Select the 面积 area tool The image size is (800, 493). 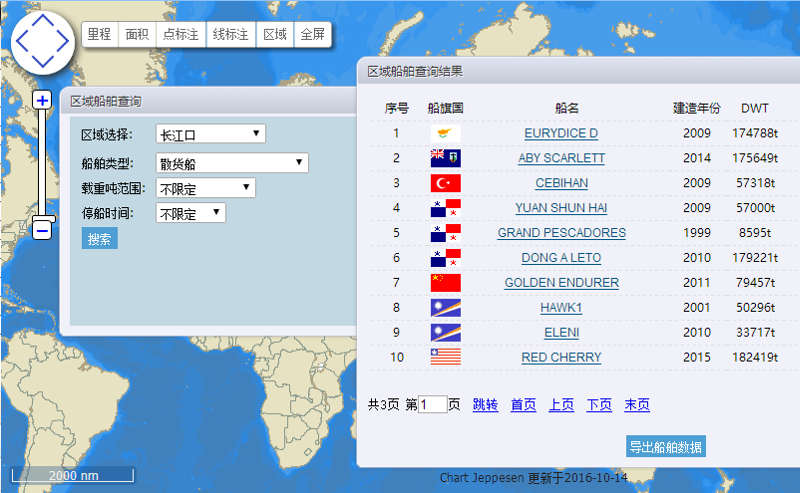136,35
